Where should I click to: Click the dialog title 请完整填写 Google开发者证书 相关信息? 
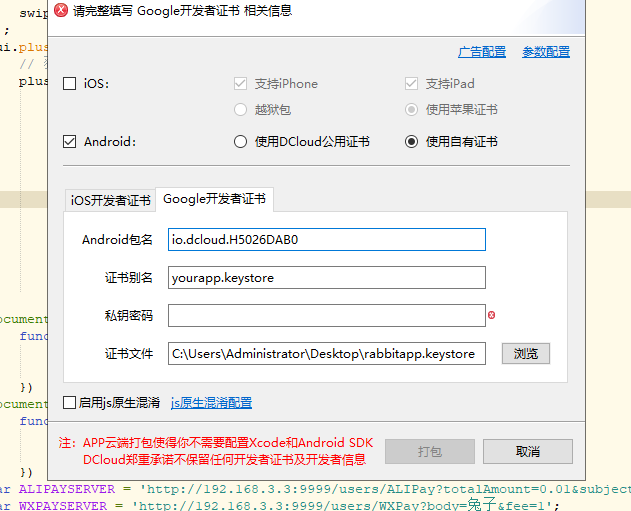(182, 11)
